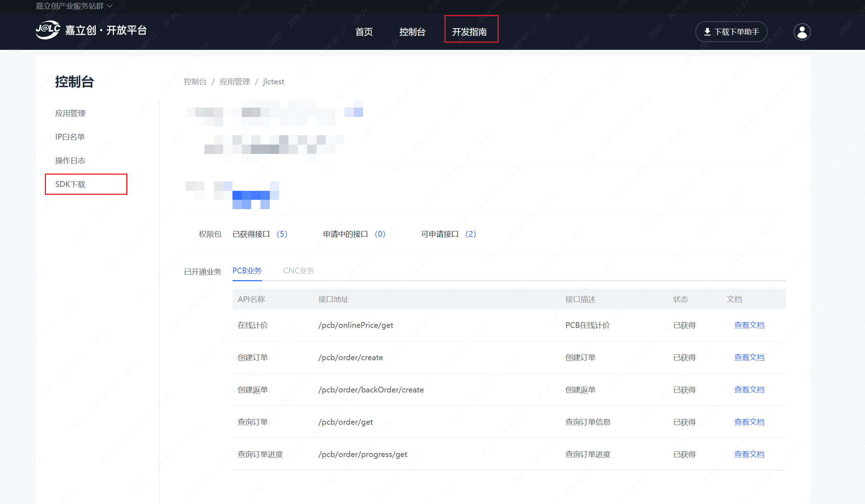Screen dimensions: 865x504
Task: Click 申请中的接口 (0) filter
Action: (x=354, y=234)
